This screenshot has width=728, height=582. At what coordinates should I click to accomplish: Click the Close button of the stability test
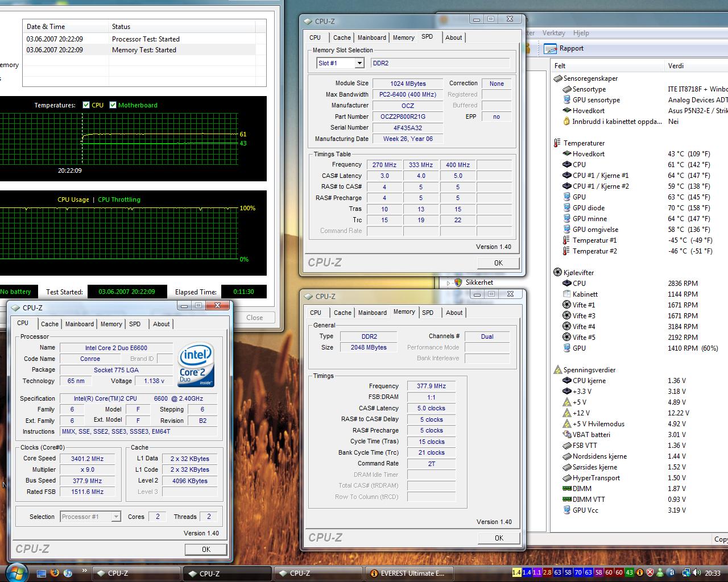pos(254,318)
